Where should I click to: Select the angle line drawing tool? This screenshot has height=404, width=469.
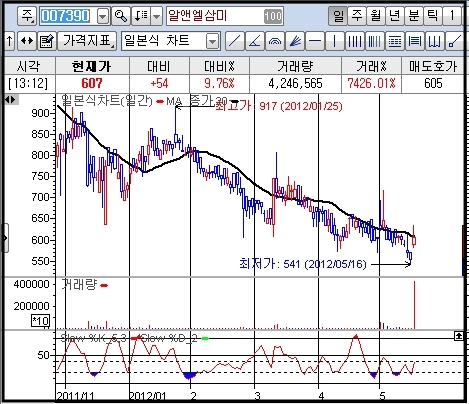point(255,41)
